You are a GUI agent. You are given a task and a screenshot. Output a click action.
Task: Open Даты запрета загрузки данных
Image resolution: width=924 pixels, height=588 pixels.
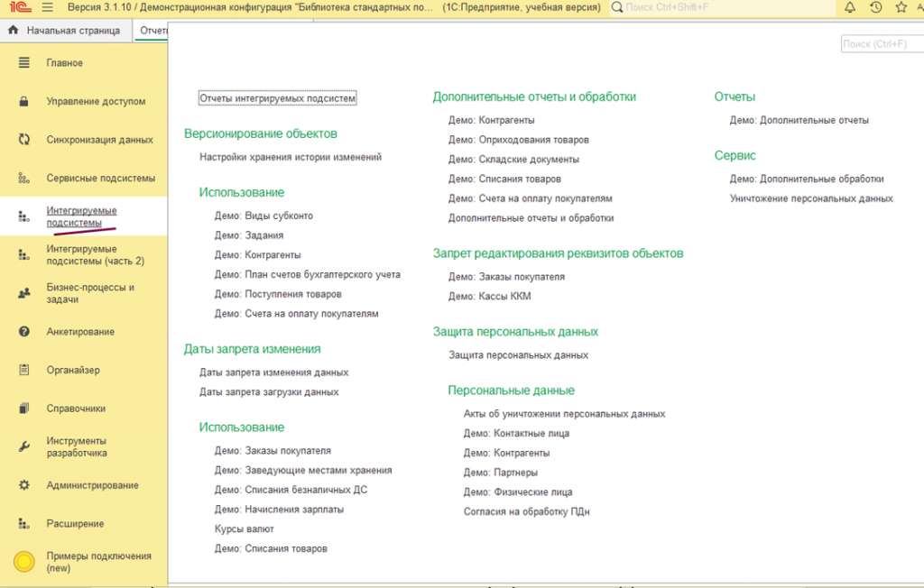269,391
